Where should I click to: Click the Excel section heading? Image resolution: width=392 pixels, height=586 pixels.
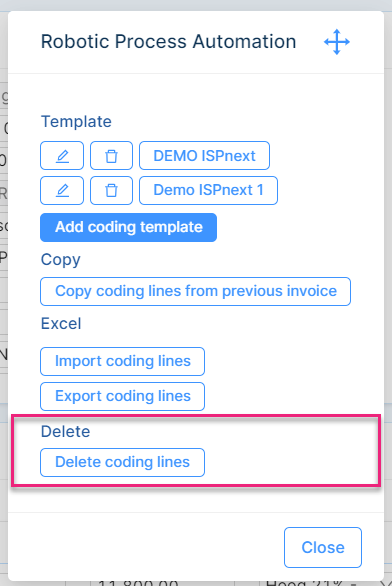61,324
